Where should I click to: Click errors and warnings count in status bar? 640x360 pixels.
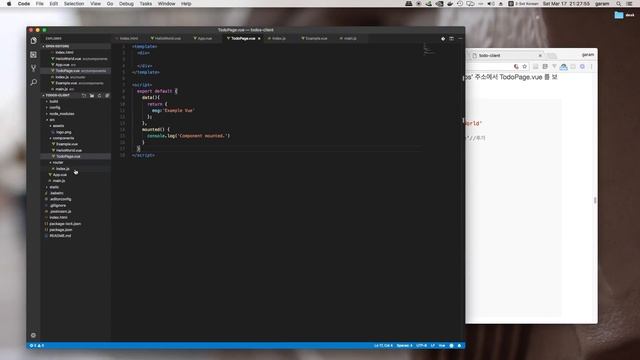click(x=36, y=346)
